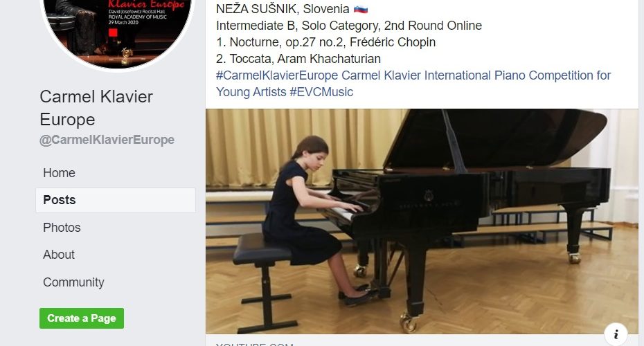Click the info icon on video preview

point(616,334)
